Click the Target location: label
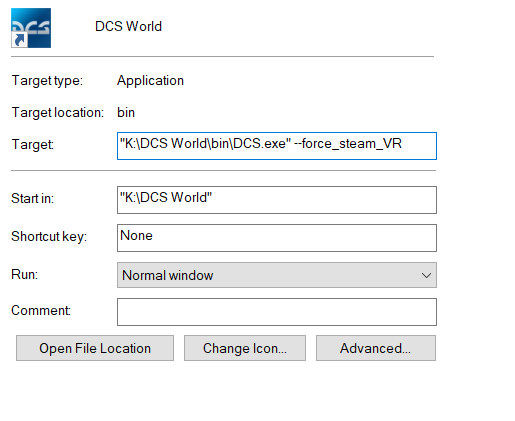The image size is (515, 421). tap(58, 113)
